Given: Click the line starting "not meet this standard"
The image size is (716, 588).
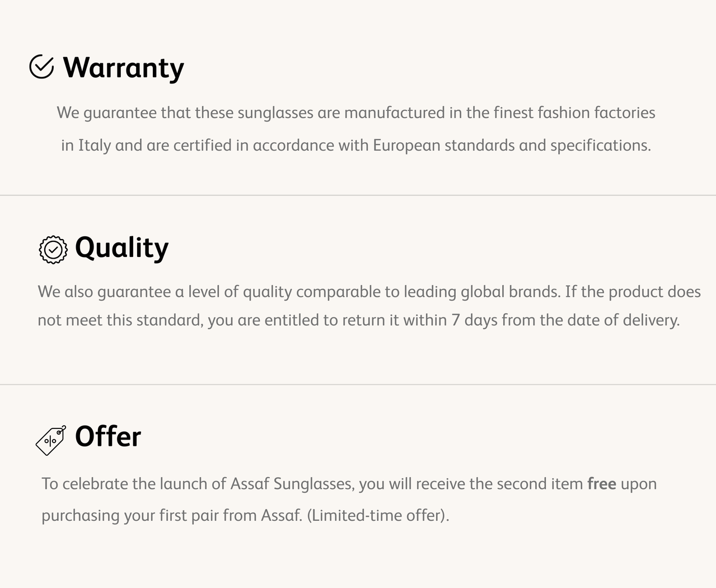Looking at the screenshot, I should 358,320.
